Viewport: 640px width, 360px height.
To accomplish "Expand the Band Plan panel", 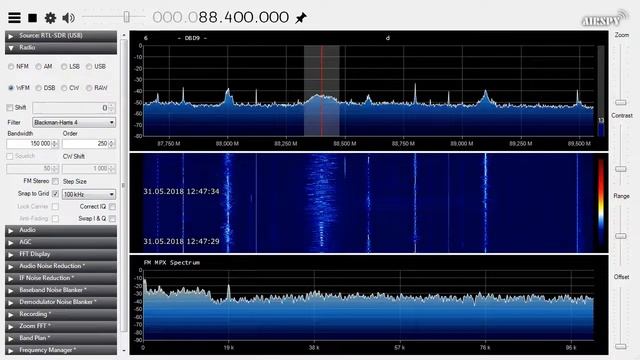I will click(x=61, y=338).
